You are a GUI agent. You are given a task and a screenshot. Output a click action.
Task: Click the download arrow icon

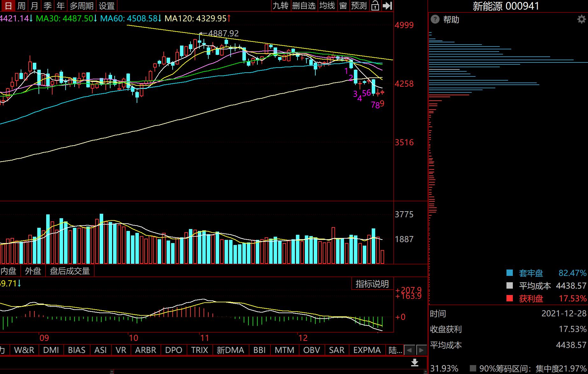coord(415,363)
